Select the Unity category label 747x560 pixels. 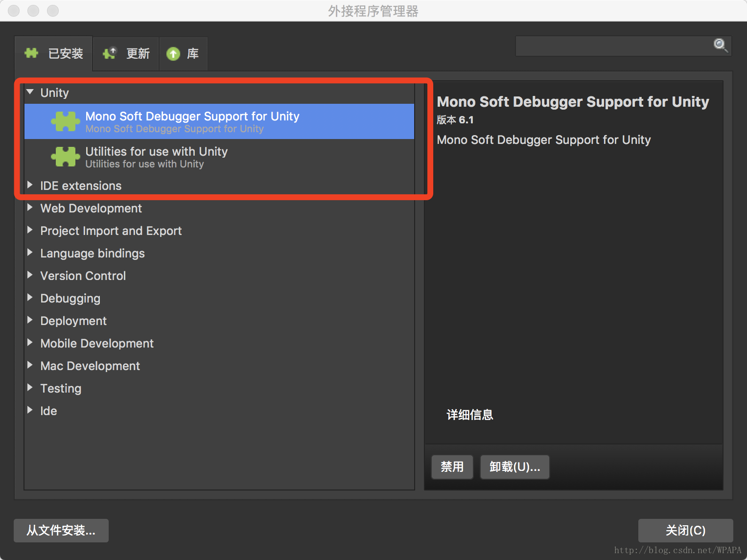click(54, 93)
